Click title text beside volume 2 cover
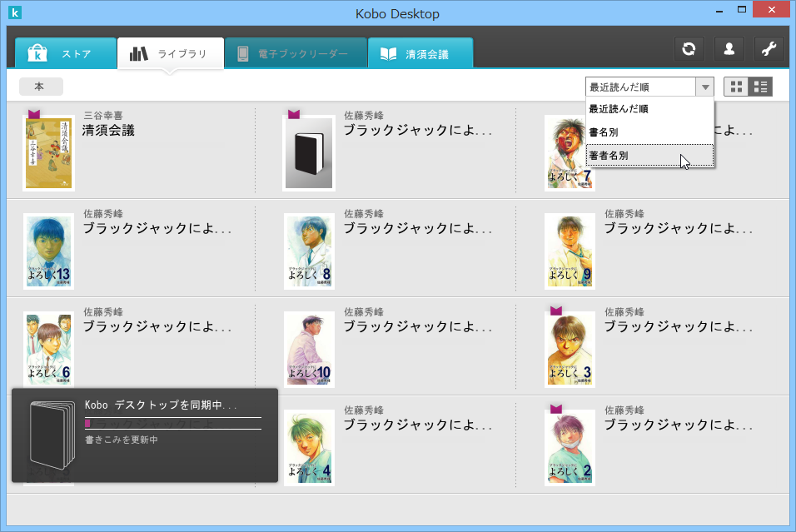Screen dimensions: 796x532 pos(679,425)
